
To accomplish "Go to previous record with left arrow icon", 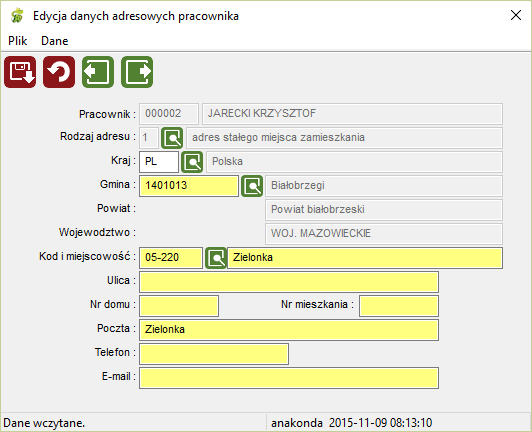I will 98,72.
